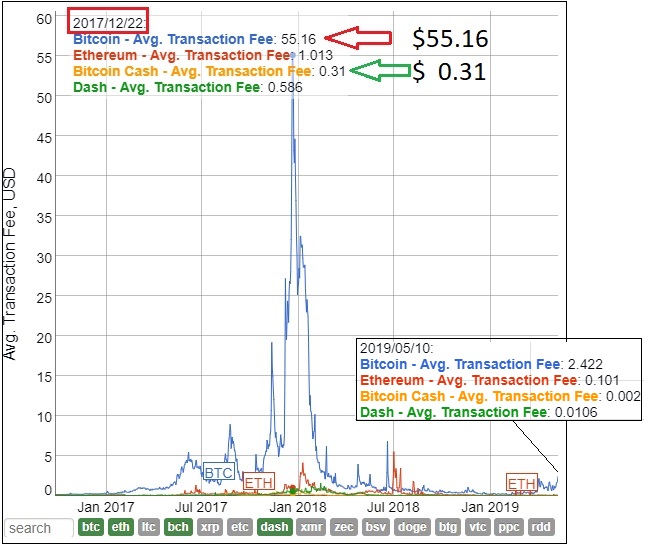
Task: Click the Jul 2018 axis label
Action: (x=393, y=507)
